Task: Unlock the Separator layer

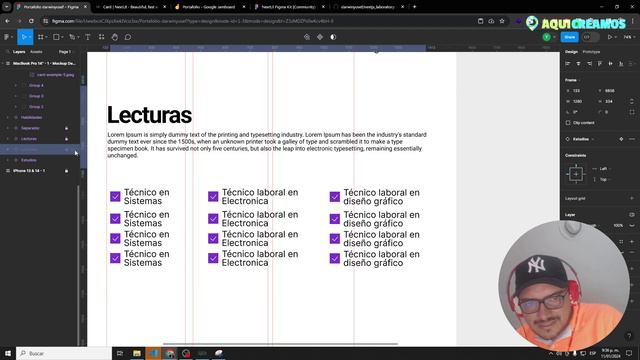Action: (x=67, y=128)
